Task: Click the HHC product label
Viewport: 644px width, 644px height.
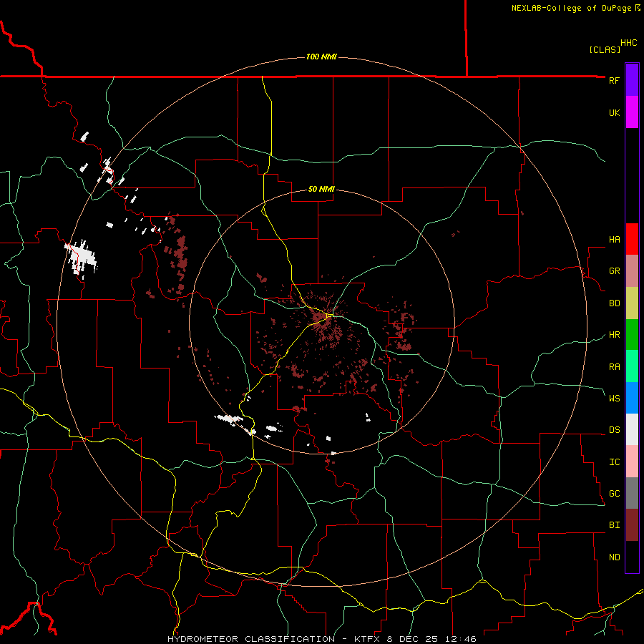Action: tap(629, 43)
